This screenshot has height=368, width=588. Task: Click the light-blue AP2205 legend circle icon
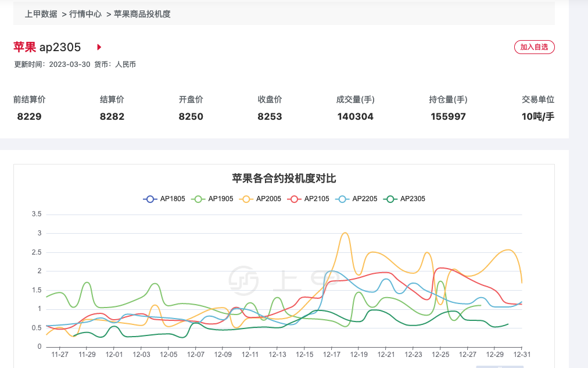coord(343,199)
